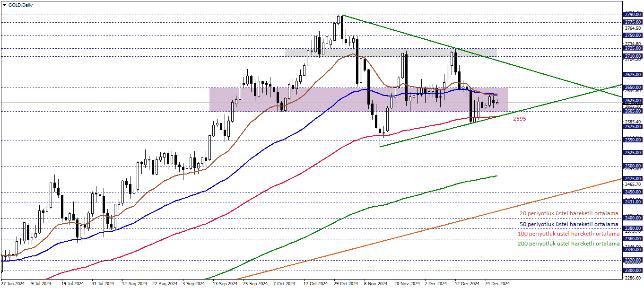This screenshot has height=289, width=644.
Task: Select the 2300.00 price level label
Action: click(633, 271)
